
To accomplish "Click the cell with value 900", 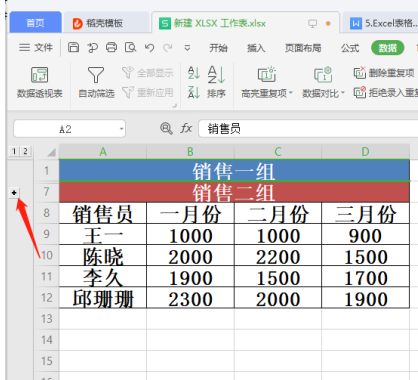I will pyautogui.click(x=365, y=234).
